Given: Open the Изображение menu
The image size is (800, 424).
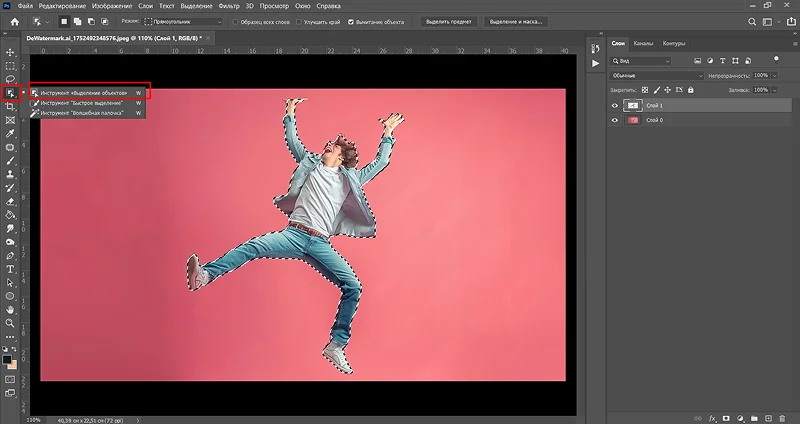Looking at the screenshot, I should [112, 6].
